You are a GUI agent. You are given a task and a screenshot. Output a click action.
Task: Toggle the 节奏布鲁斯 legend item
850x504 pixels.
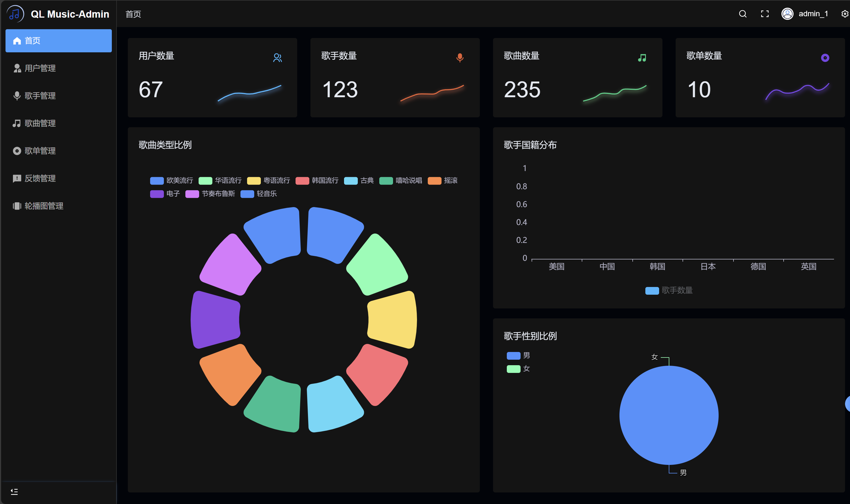[x=210, y=194]
